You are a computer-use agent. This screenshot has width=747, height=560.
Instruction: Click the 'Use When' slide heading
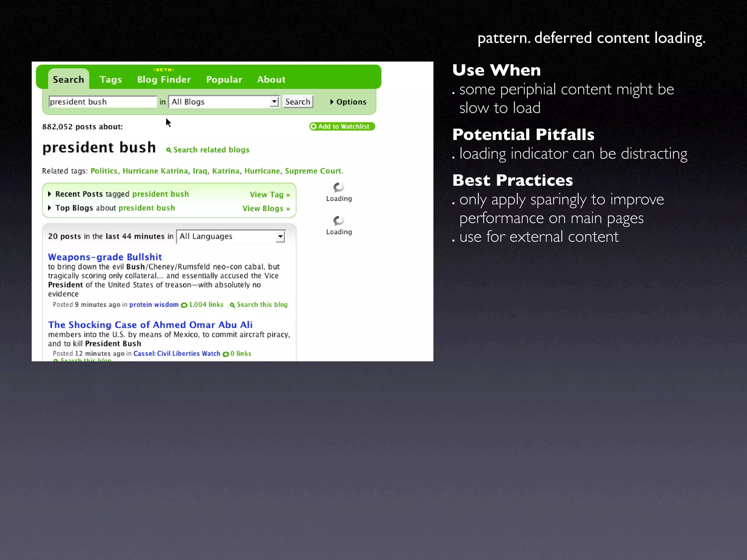496,70
